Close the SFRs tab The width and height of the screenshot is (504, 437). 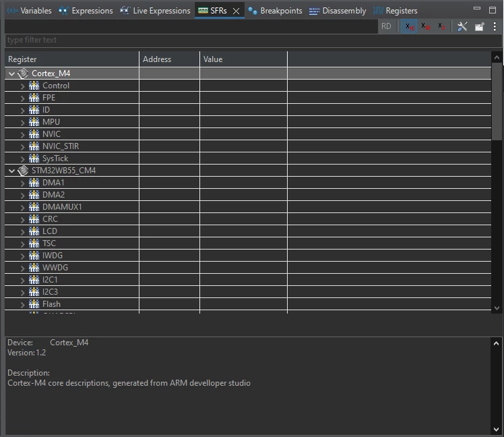pos(236,11)
